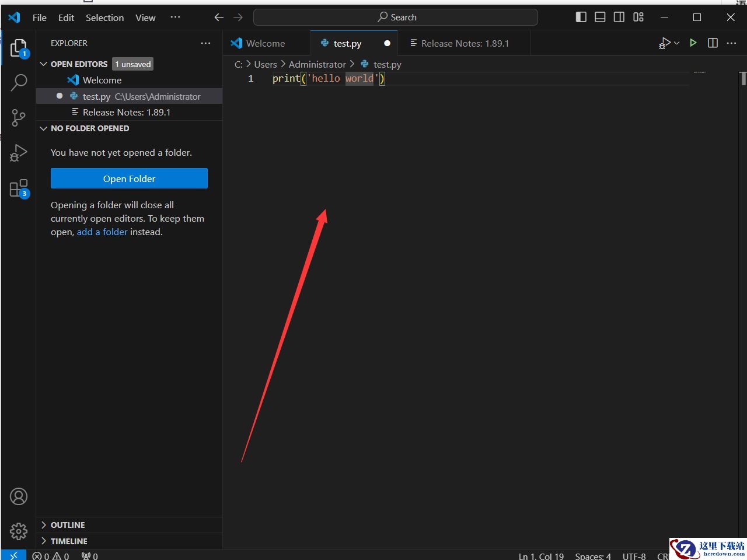
Task: Open errors and warnings in status bar
Action: [51, 556]
